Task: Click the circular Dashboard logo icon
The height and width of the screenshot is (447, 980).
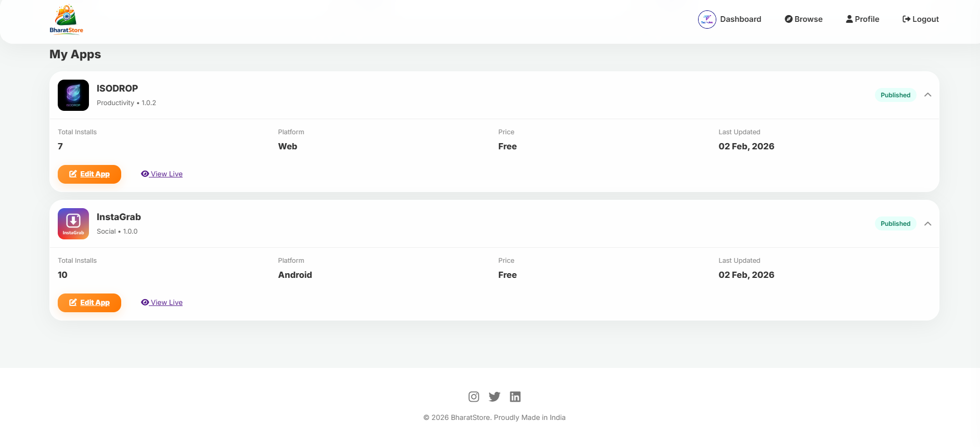Action: click(x=707, y=19)
